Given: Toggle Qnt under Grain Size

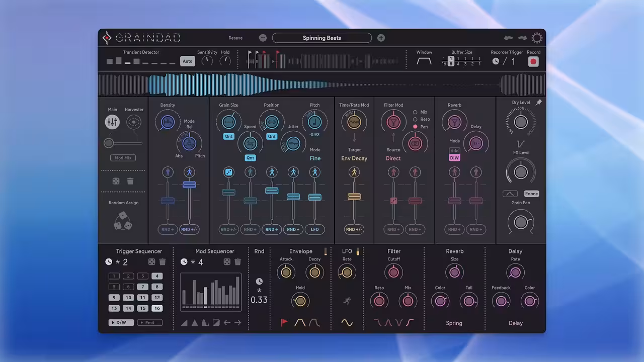Looking at the screenshot, I should point(228,136).
